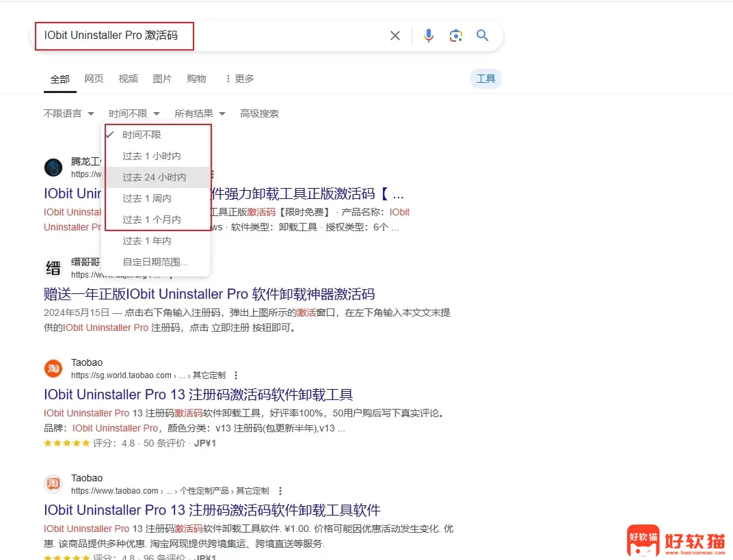Select 过去 1 小时内 option
Screen dimensions: 733x560
pos(156,156)
